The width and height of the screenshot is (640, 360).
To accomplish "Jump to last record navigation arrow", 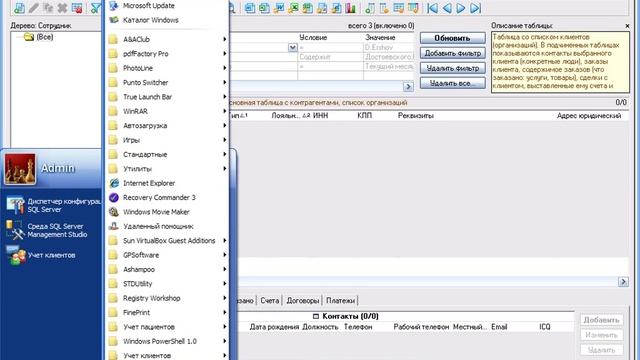I will pyautogui.click(x=475, y=8).
